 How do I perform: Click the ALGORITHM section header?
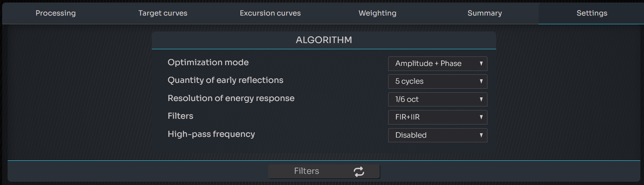tap(324, 40)
